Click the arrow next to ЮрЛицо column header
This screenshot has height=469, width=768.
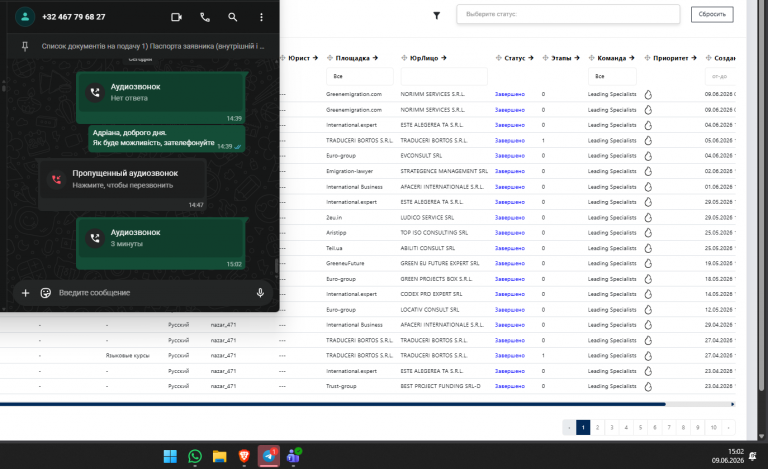point(444,58)
